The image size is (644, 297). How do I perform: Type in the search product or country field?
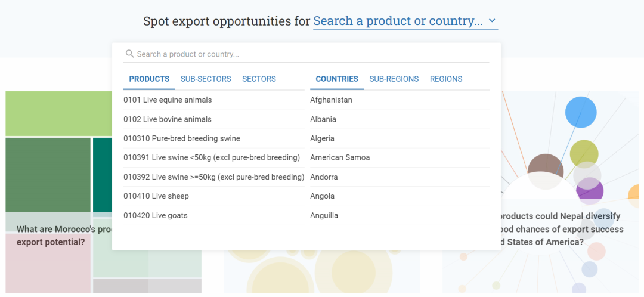pos(310,54)
